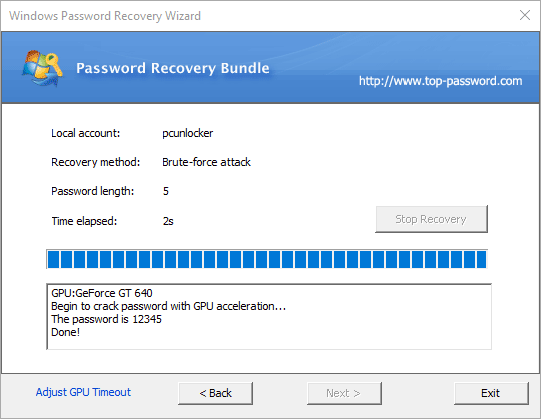Click the Password Recovery Bundle banner title
Viewport: 541px width, 419px height.
click(173, 68)
